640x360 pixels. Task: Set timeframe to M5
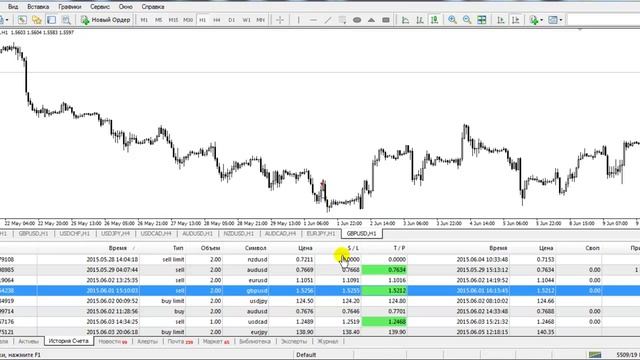pos(158,20)
